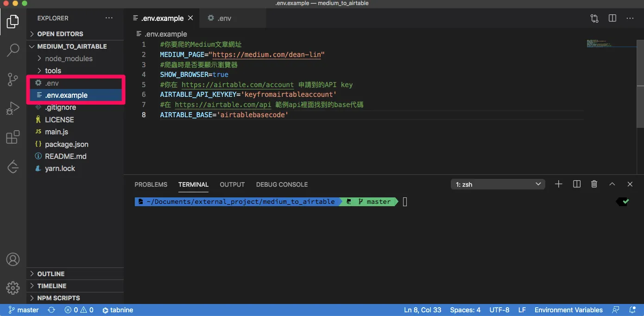644x316 pixels.
Task: Click the feedback icon in status bar
Action: pos(616,310)
